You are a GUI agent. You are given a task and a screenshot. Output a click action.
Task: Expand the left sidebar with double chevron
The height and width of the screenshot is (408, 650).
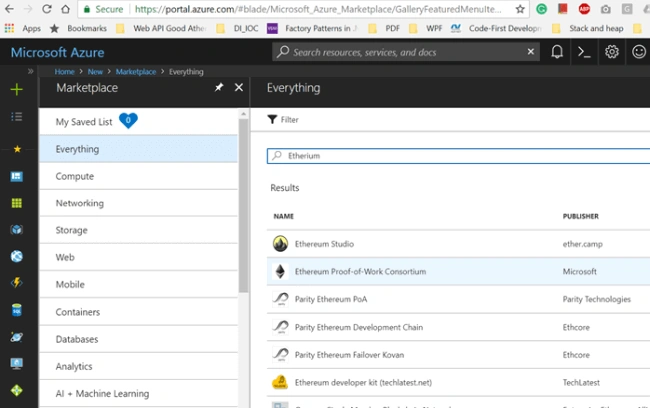(x=30, y=71)
